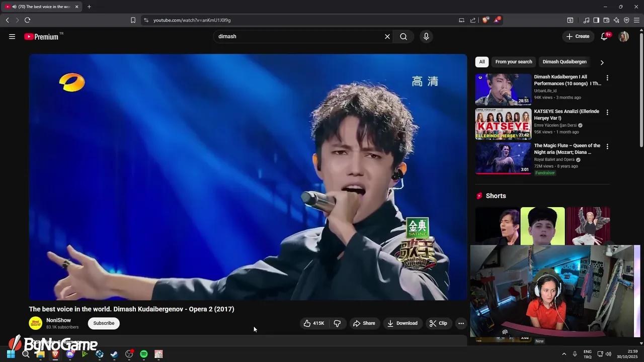Open Windows Start menu
This screenshot has height=362, width=644.
(11, 354)
